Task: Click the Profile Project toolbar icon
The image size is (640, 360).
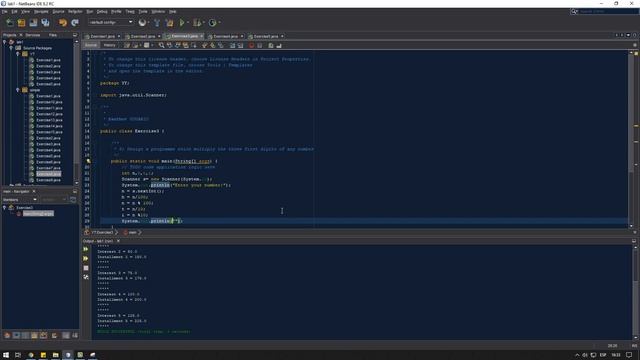Action: 212,22
